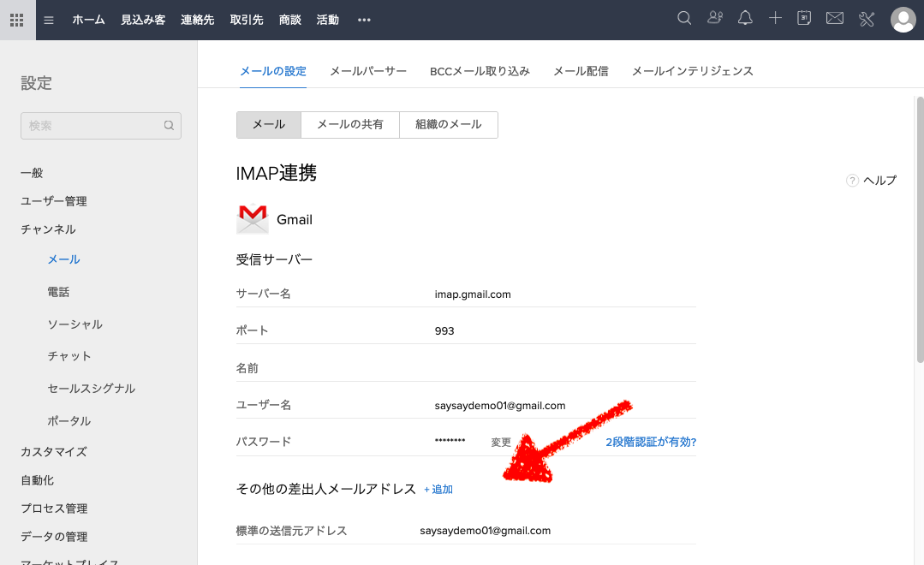This screenshot has width=924, height=565.
Task: Click 変更 to change the password
Action: click(500, 442)
